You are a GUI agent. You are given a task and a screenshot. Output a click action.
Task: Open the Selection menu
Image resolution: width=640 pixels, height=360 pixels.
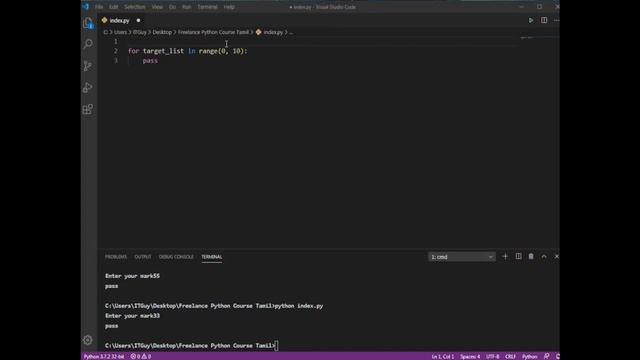135,7
